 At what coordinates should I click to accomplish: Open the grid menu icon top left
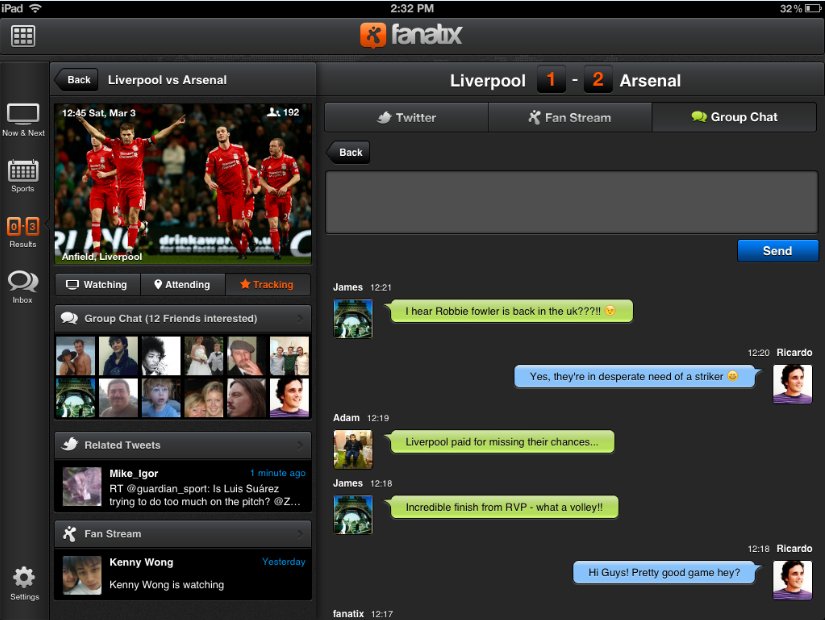tap(23, 36)
